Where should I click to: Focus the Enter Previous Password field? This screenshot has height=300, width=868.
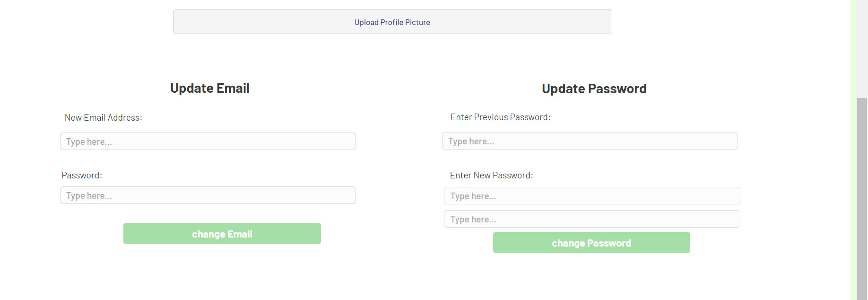590,141
